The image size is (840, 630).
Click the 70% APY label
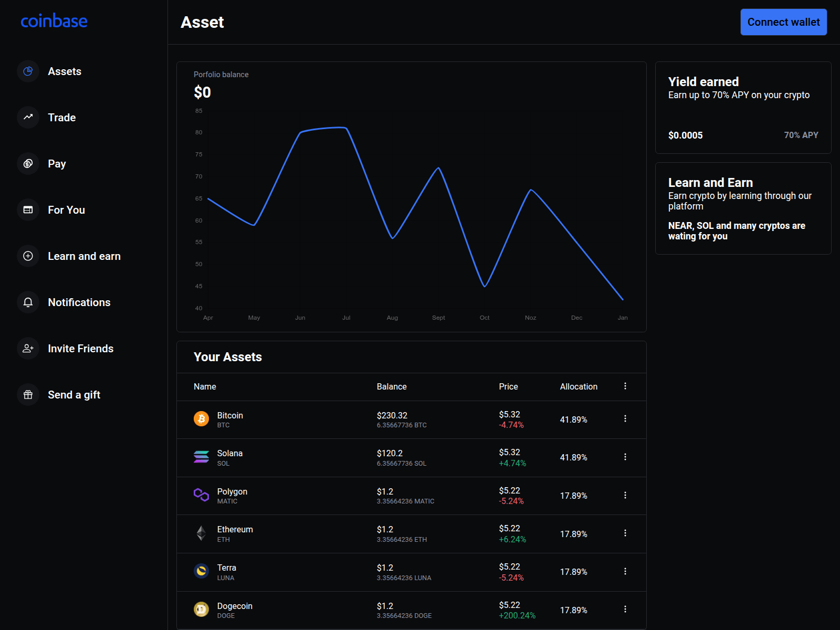coord(801,135)
